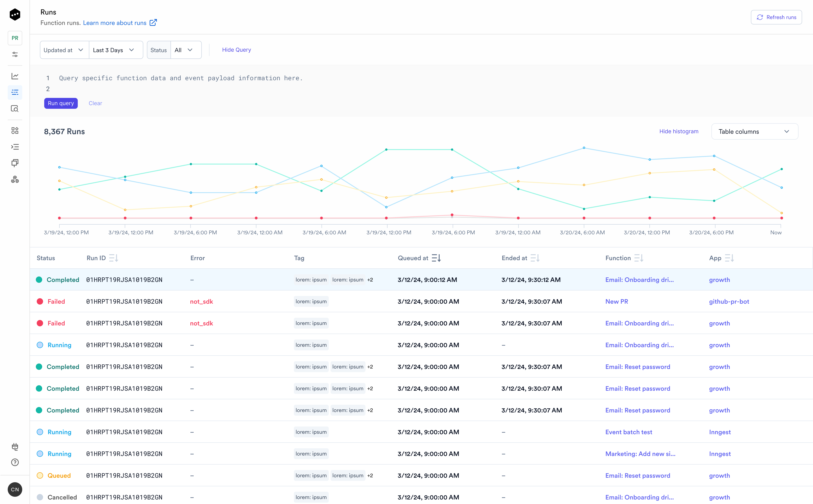Image resolution: width=813 pixels, height=504 pixels.
Task: Switch environment with the PR badge
Action: (x=15, y=38)
